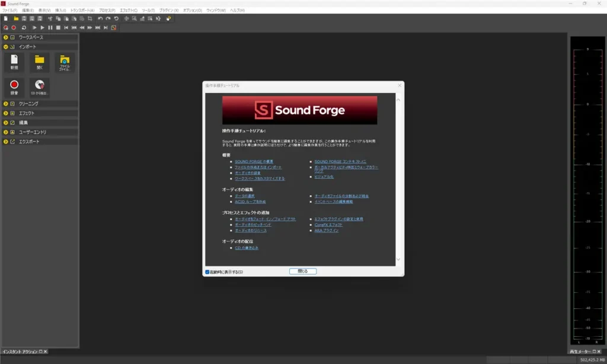Expand the エクスポート section
The image size is (607, 364).
pos(6,141)
